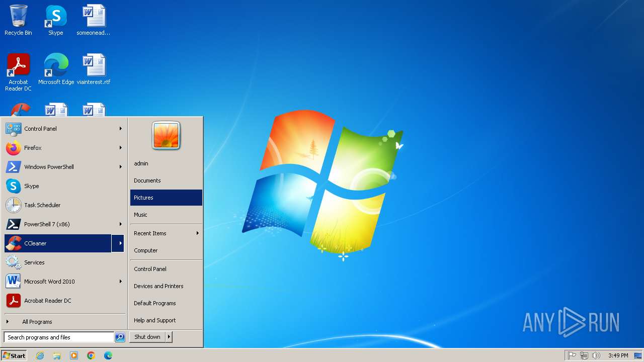
Task: Expand Recent Items submenu
Action: (x=166, y=233)
